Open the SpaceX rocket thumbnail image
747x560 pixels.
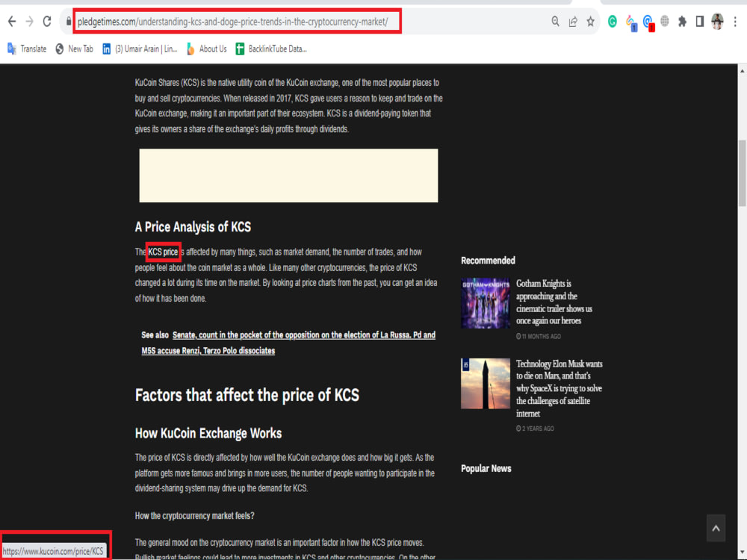coord(486,384)
